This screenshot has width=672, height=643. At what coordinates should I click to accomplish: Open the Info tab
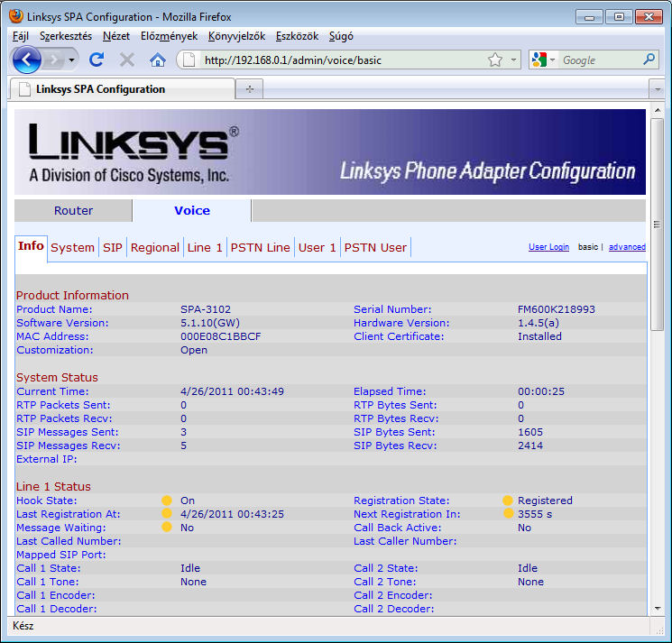(31, 246)
